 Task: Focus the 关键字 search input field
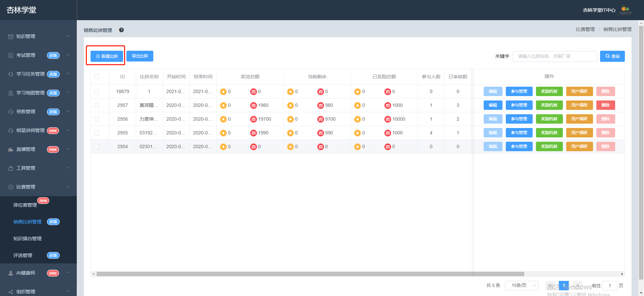[x=555, y=56]
